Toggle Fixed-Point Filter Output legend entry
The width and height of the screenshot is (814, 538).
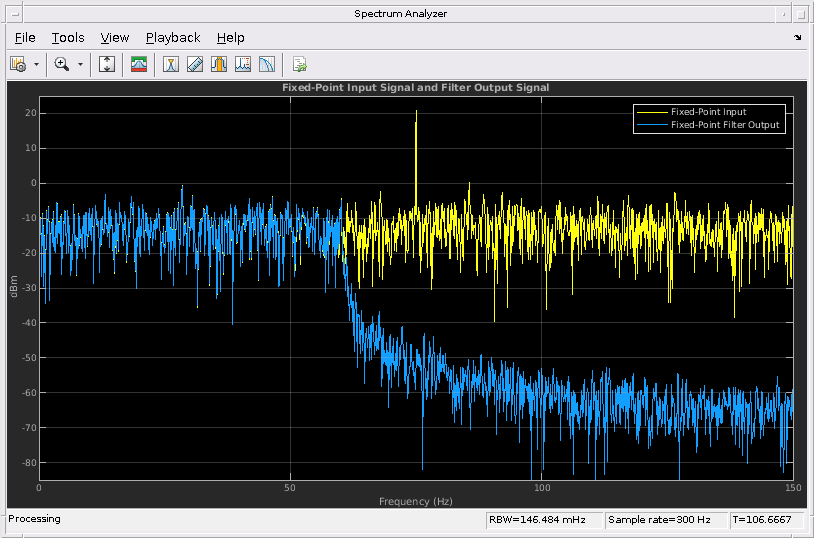pos(724,126)
